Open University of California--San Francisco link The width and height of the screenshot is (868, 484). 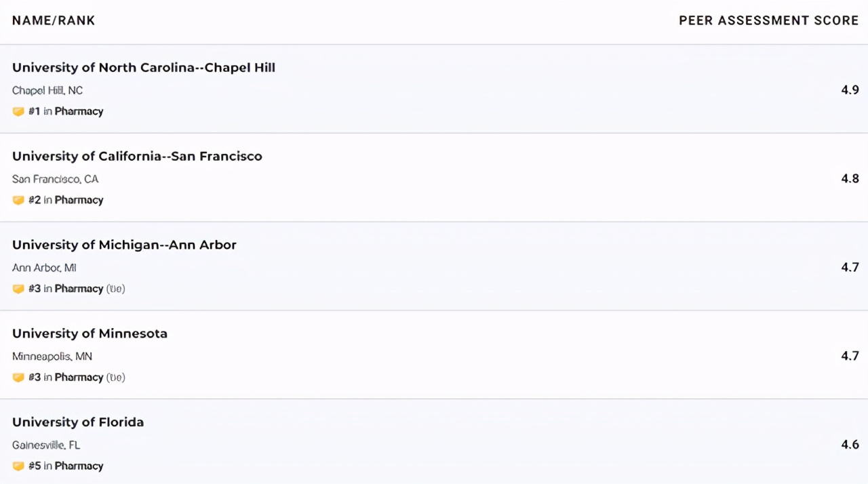coord(137,157)
